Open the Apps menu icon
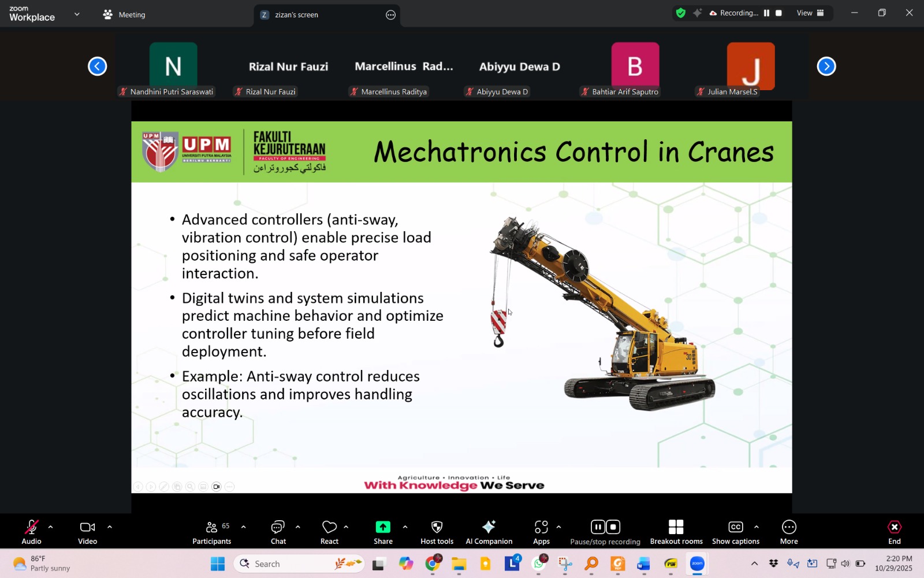This screenshot has height=578, width=924. point(541,532)
